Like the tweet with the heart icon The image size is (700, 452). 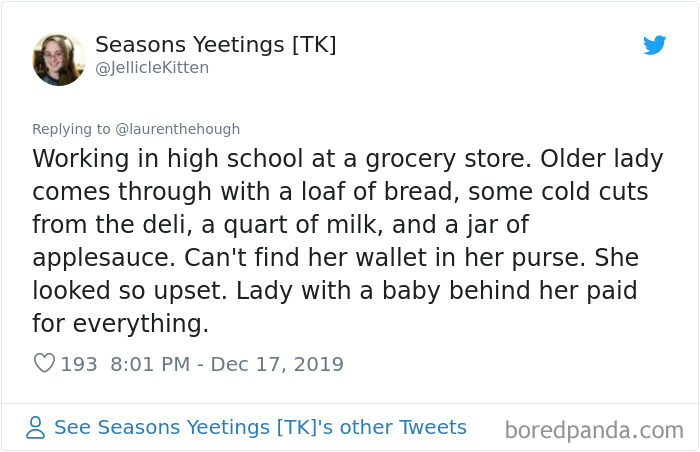click(x=44, y=364)
